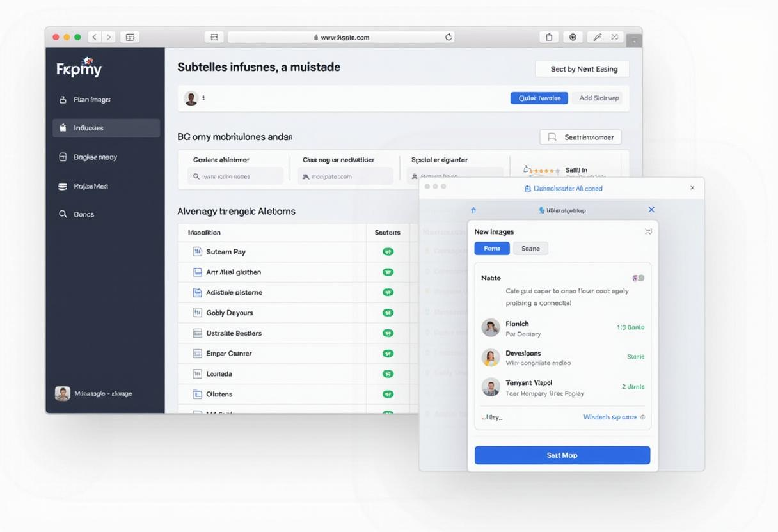778x532 pixels.
Task: Select the Doncs search icon in sidebar
Action: 63,214
